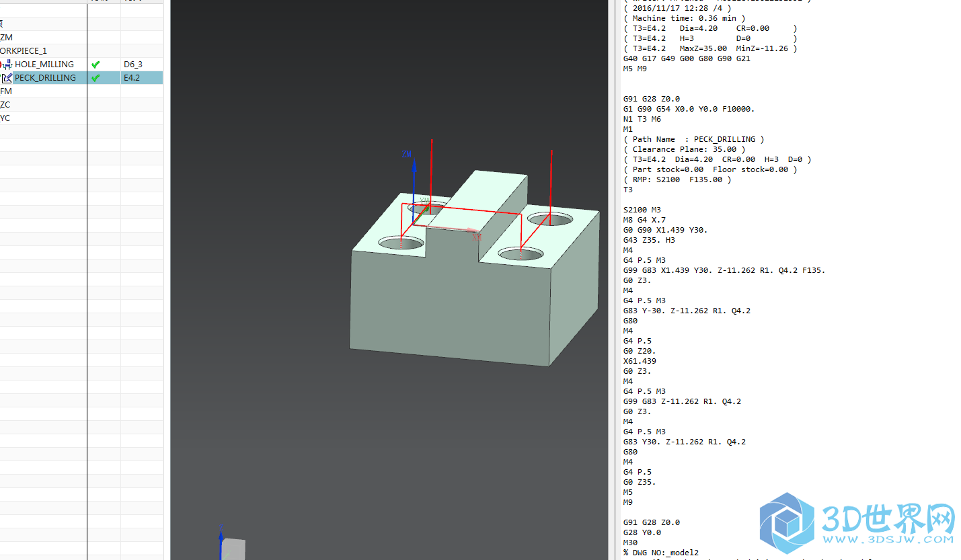
Task: Click the 'N1 T3 M6' code line
Action: (642, 119)
